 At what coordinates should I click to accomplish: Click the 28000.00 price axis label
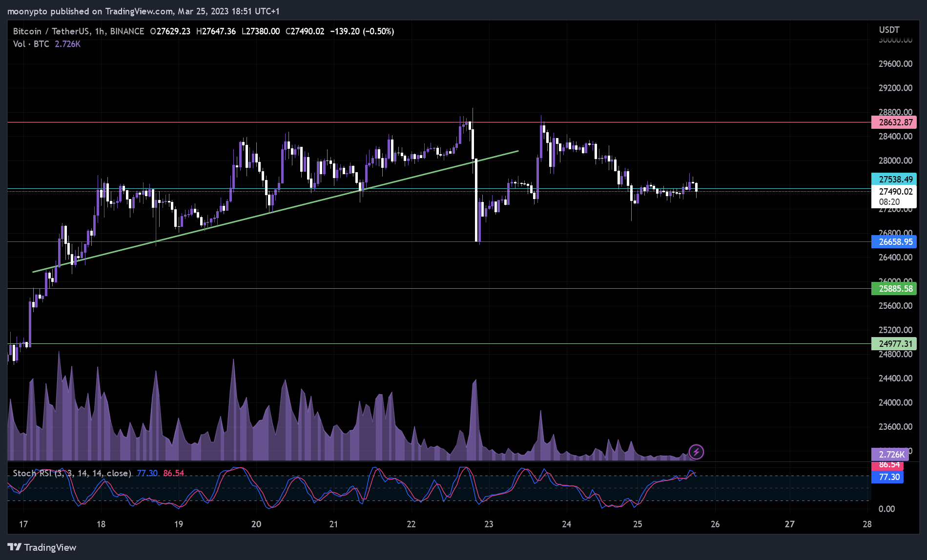coord(895,160)
